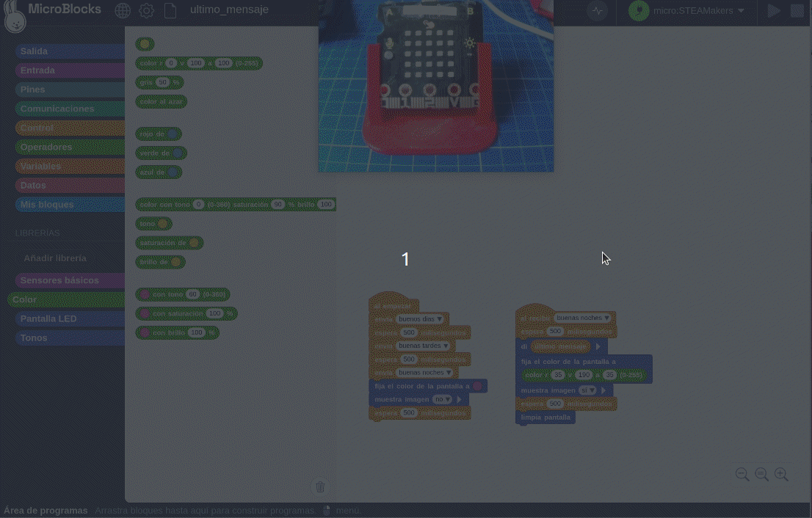
Task: Click the 50 field in gris block
Action: 163,82
